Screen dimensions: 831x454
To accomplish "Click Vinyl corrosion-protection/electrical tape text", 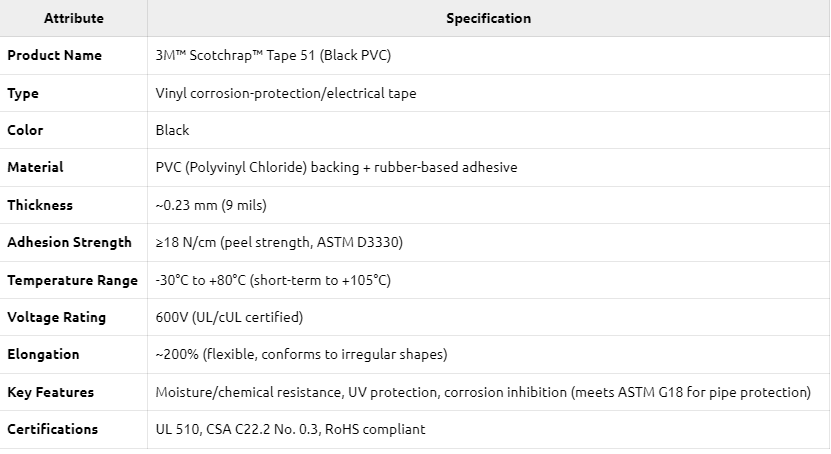I will (x=286, y=93).
